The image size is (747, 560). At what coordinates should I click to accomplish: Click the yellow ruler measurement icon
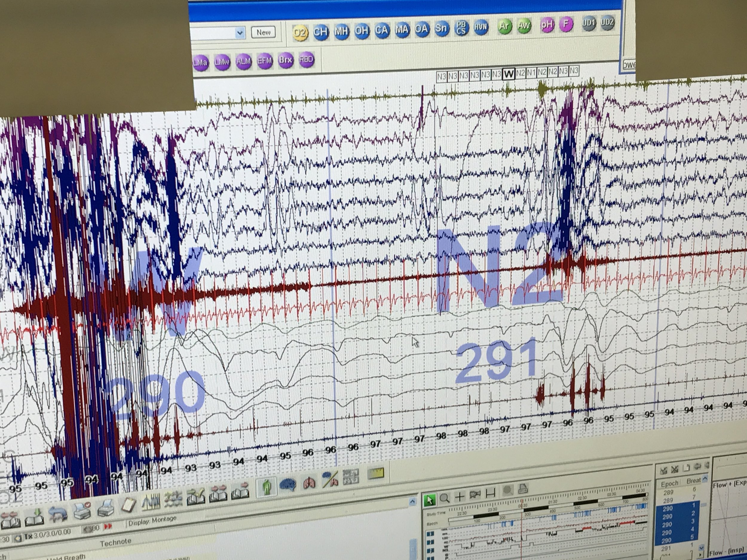[x=376, y=474]
